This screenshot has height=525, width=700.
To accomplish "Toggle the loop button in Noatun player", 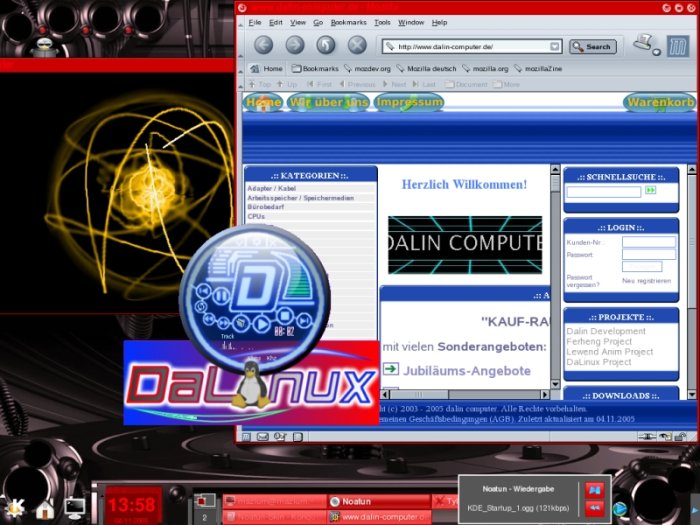I will click(x=200, y=307).
